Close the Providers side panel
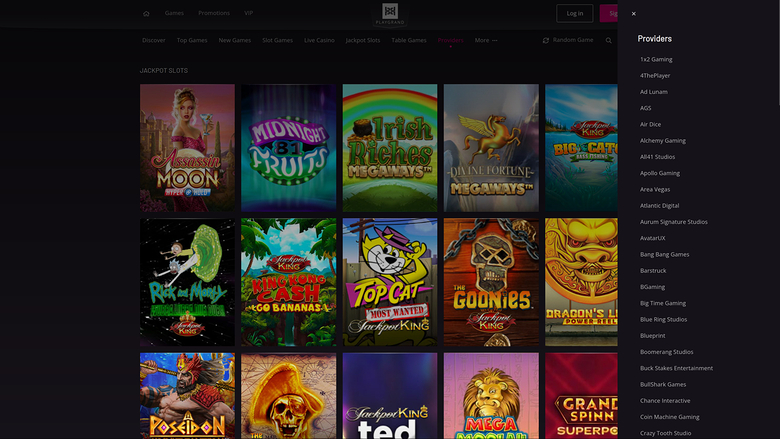The height and width of the screenshot is (439, 780). 633,14
